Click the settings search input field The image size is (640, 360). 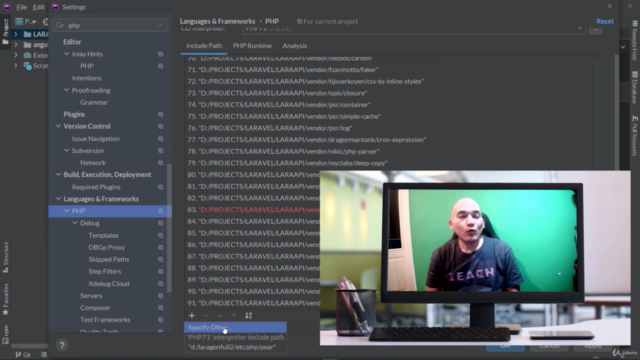110,25
